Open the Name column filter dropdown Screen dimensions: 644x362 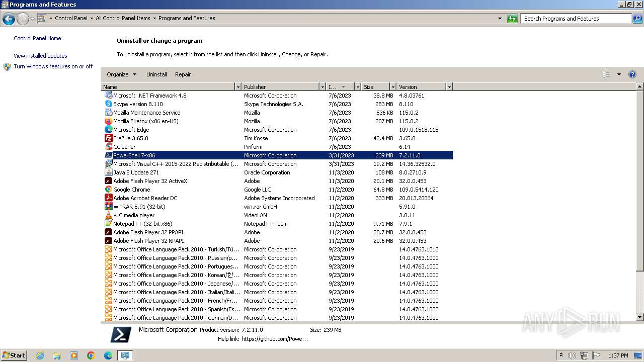point(238,87)
